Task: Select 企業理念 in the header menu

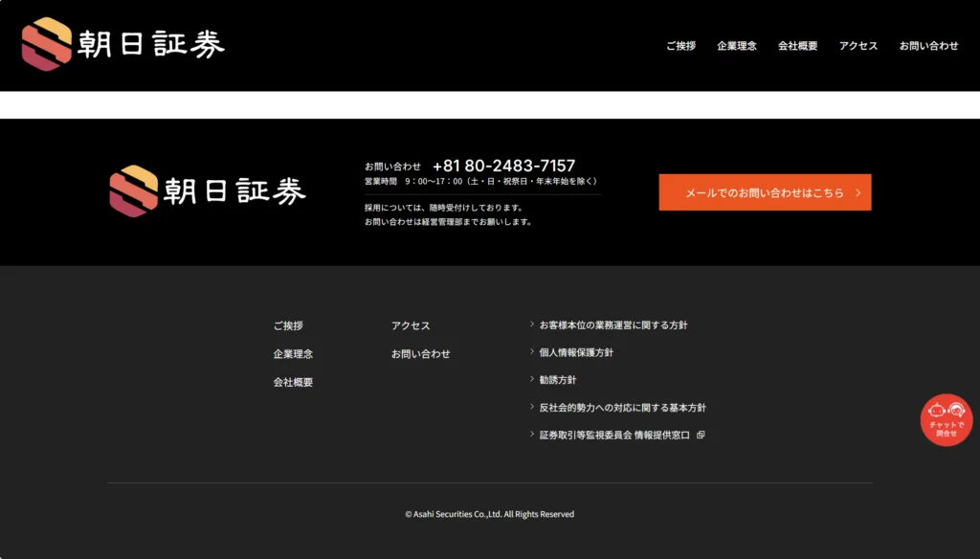Action: [736, 46]
